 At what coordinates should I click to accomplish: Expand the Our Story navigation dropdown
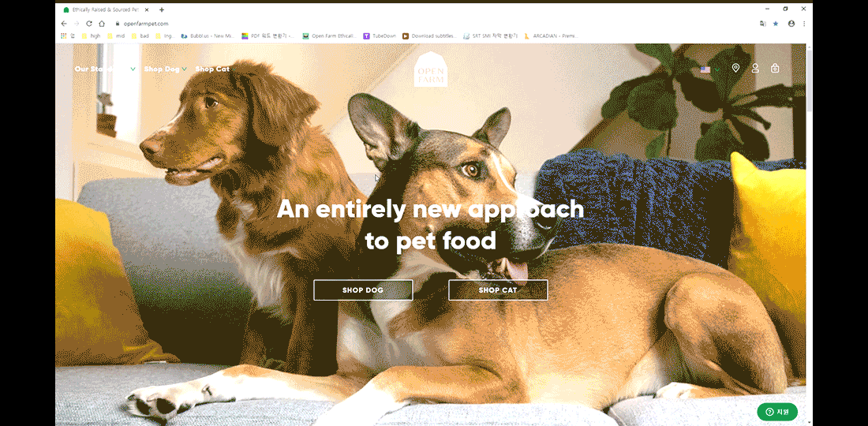(x=105, y=69)
